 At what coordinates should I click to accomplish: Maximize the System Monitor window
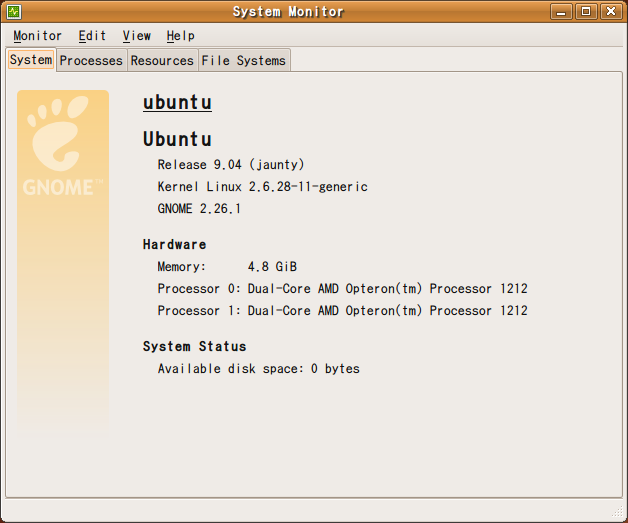pos(586,12)
